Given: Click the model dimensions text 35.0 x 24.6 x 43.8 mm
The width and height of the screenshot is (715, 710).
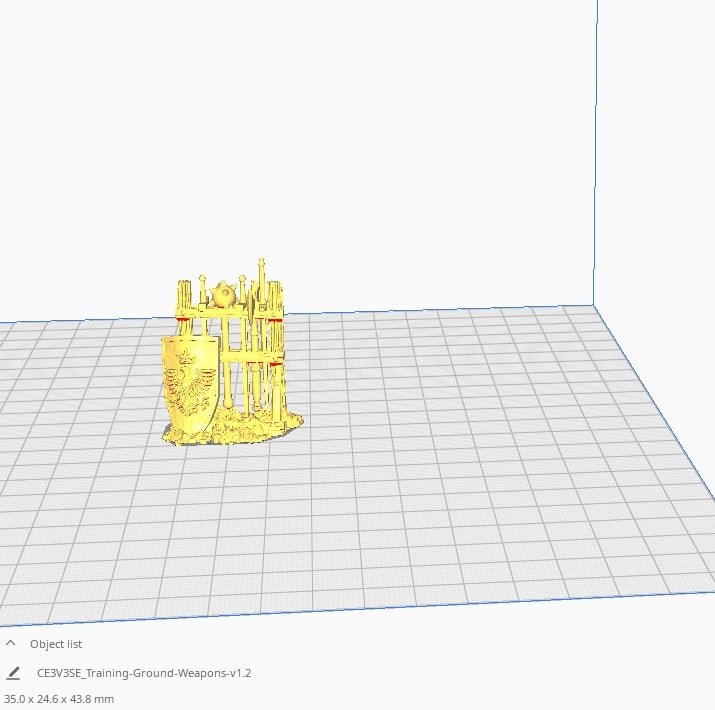Looking at the screenshot, I should click(x=59, y=698).
